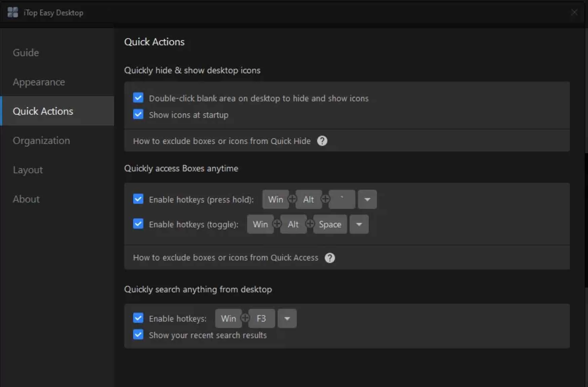Open guide on excluding boxes from Quick Access
Screen dimensions: 588x387
225,258
